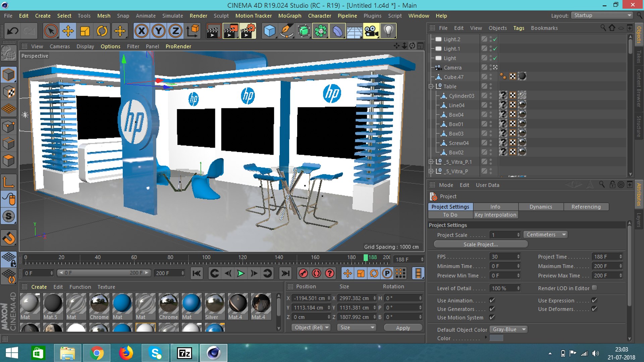The height and width of the screenshot is (362, 644).
Task: Open the MoGraph menu
Action: [290, 16]
